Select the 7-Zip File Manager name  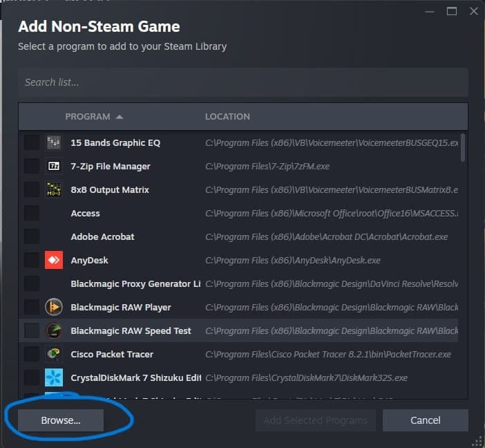pos(111,166)
